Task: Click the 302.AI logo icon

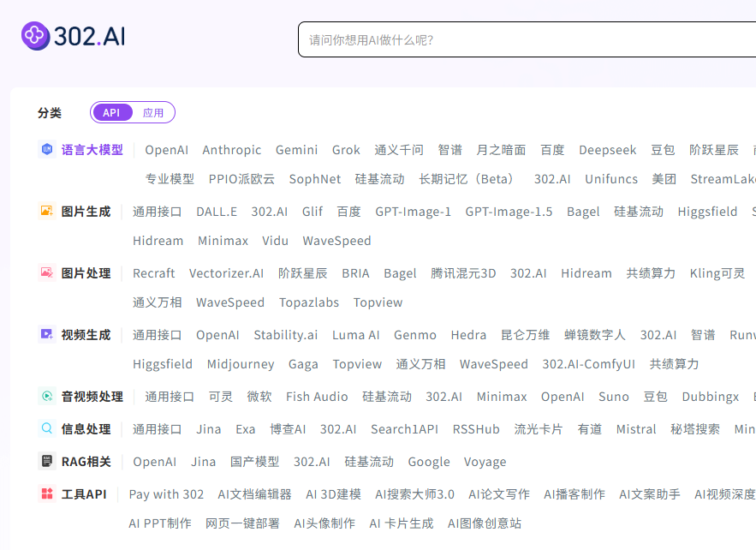Action: (x=35, y=36)
